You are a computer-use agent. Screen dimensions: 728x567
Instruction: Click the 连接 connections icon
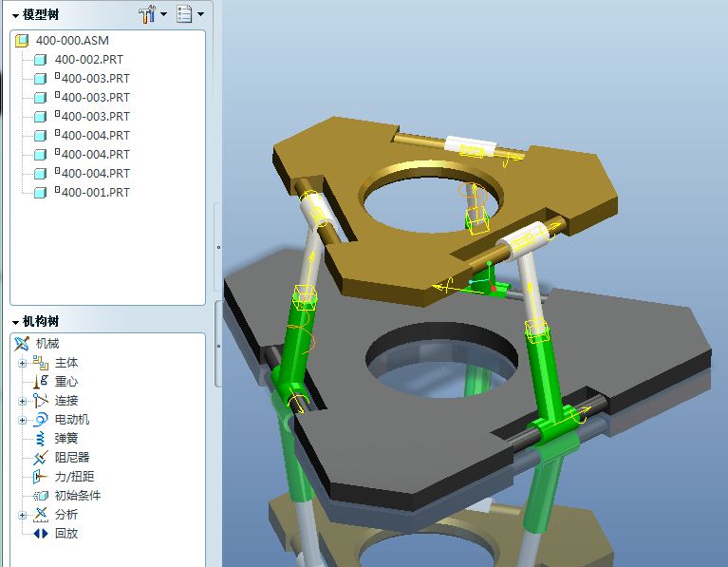(41, 401)
